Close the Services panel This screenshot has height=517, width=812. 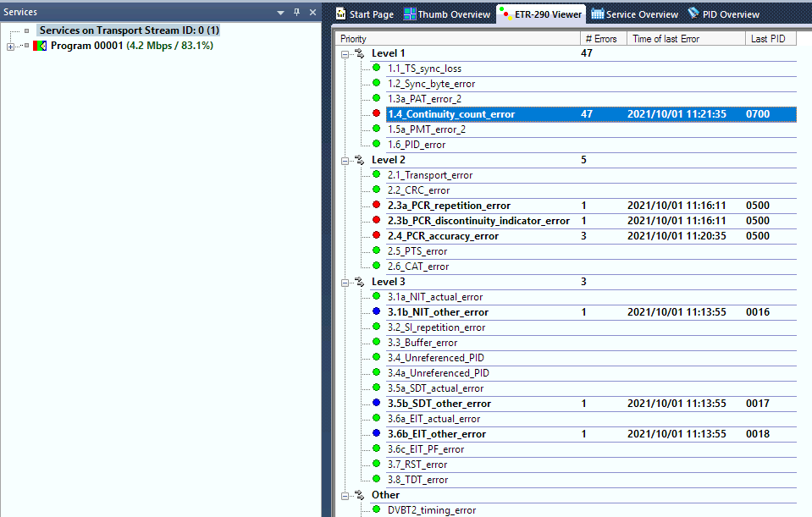click(312, 12)
